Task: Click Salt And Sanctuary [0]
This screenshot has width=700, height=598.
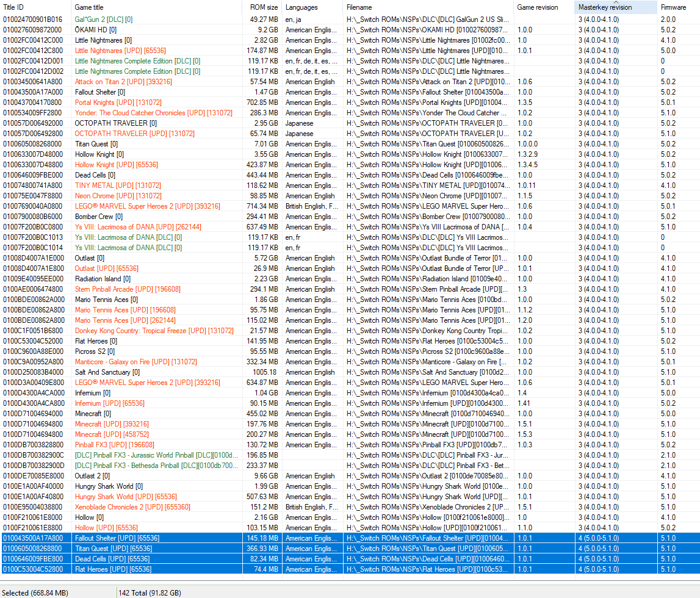Action: 107,372
